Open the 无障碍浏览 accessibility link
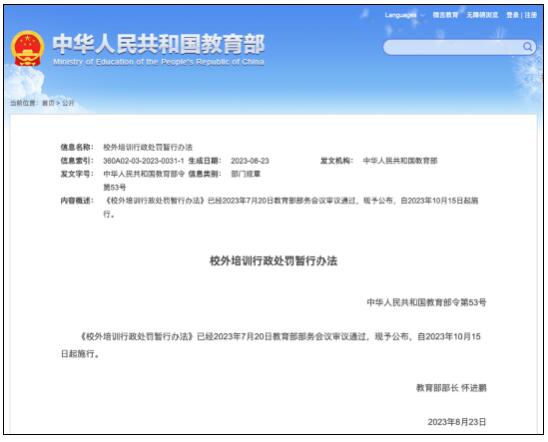 point(482,15)
